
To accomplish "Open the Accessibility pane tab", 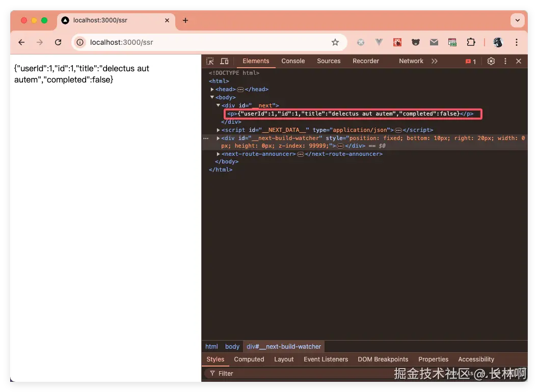I will [476, 359].
